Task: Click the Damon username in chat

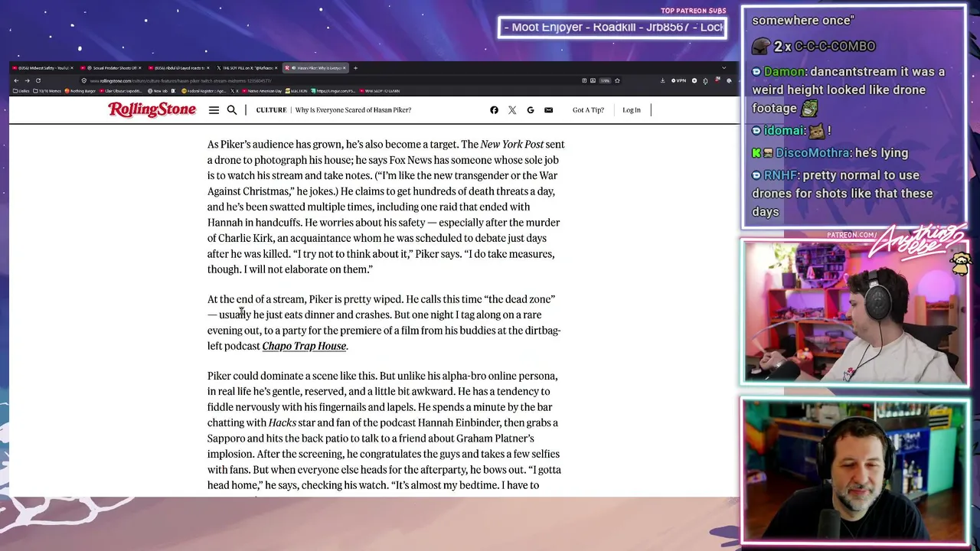Action: [784, 71]
